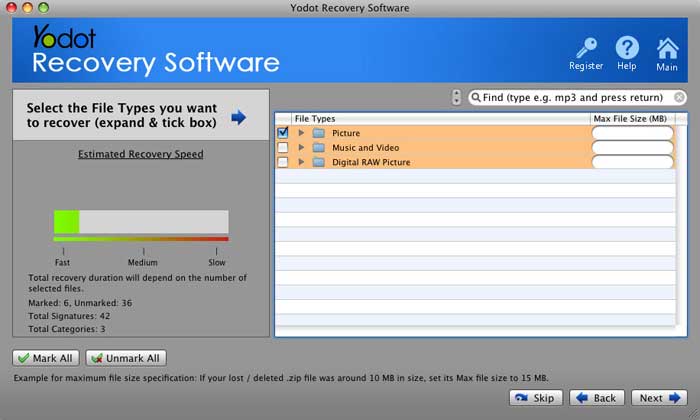
Task: Expand the Picture category triangle
Action: tap(301, 133)
